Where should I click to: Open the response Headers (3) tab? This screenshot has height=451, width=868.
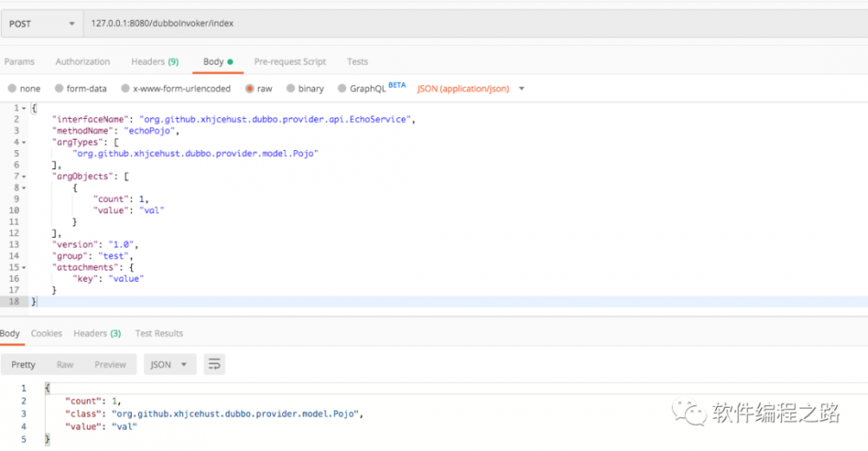coord(97,333)
